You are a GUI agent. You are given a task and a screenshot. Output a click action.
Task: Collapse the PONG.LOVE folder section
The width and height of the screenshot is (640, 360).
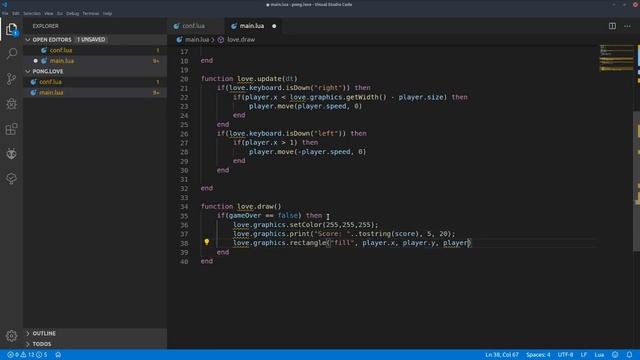pos(95,71)
